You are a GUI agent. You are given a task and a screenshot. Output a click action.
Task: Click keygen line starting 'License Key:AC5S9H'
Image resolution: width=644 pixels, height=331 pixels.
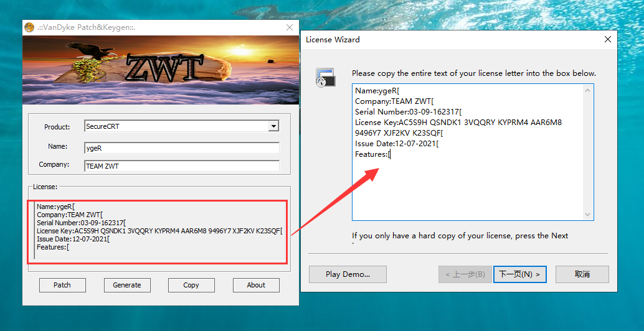[x=160, y=231]
